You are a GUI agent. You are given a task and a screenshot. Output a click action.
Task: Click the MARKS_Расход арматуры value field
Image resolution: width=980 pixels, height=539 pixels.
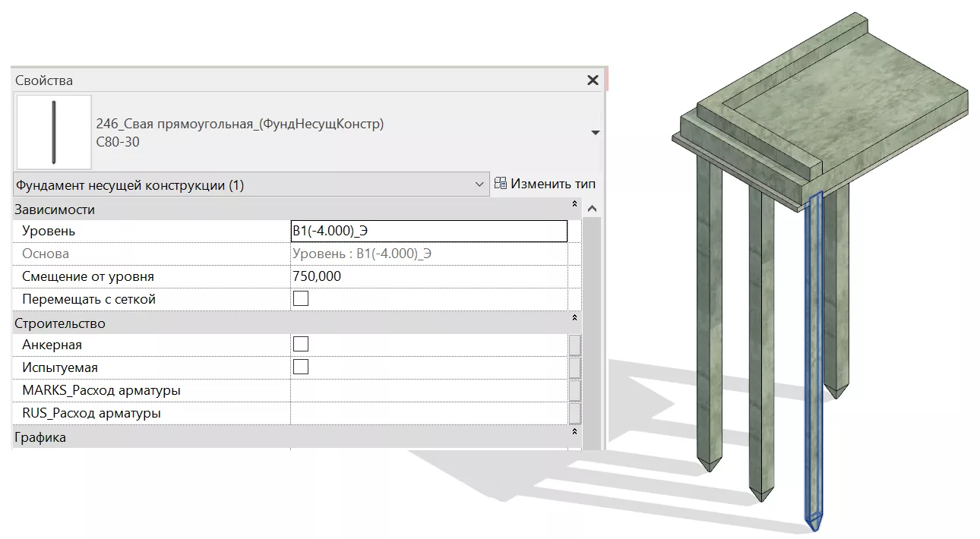point(428,391)
